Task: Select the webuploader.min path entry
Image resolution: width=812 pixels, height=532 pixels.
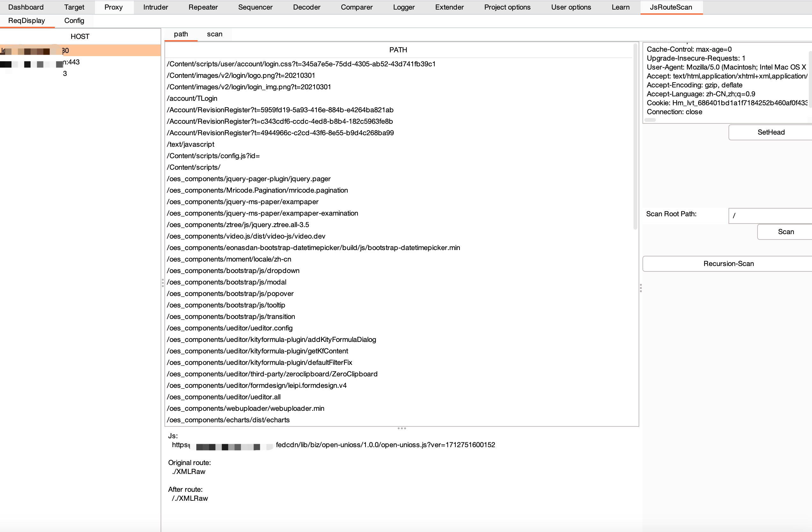Action: (x=245, y=408)
